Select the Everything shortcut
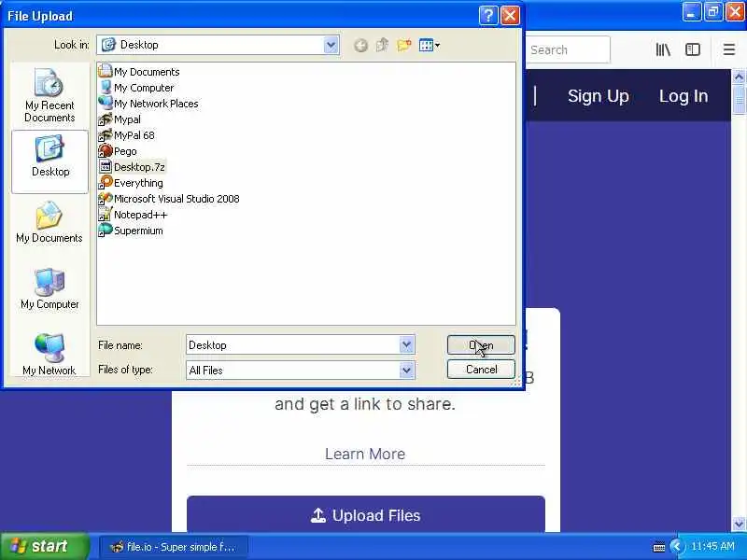This screenshot has height=560, width=747. click(x=131, y=183)
